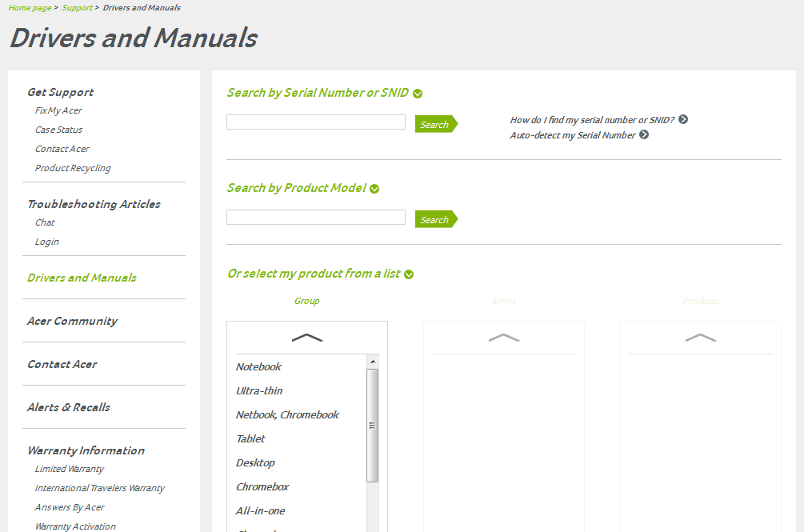
Task: Click the Group list scrollbar thumb
Action: coord(373,426)
